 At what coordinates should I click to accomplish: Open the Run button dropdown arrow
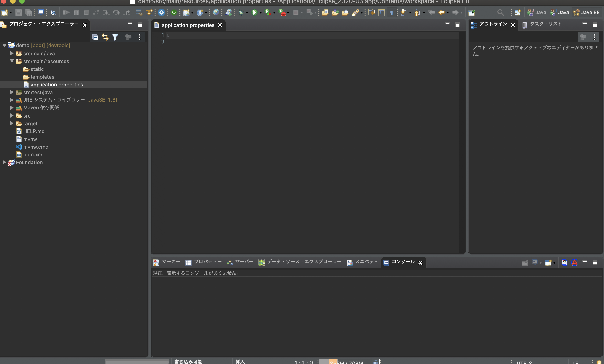pyautogui.click(x=260, y=13)
